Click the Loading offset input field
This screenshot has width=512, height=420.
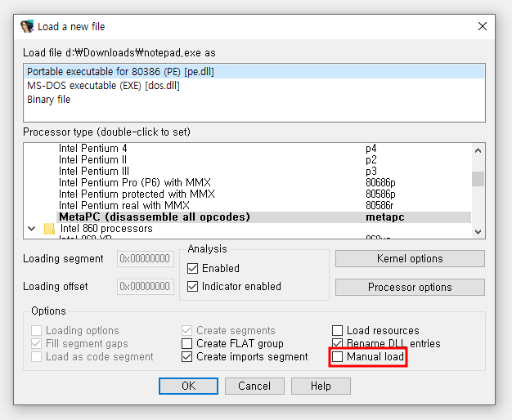click(x=146, y=287)
